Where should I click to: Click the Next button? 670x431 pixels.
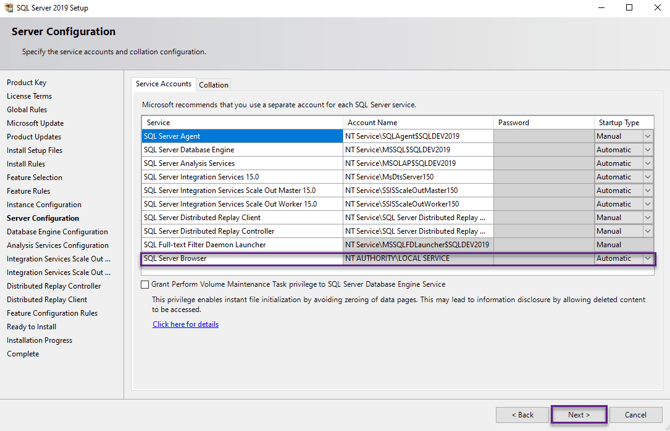578,414
